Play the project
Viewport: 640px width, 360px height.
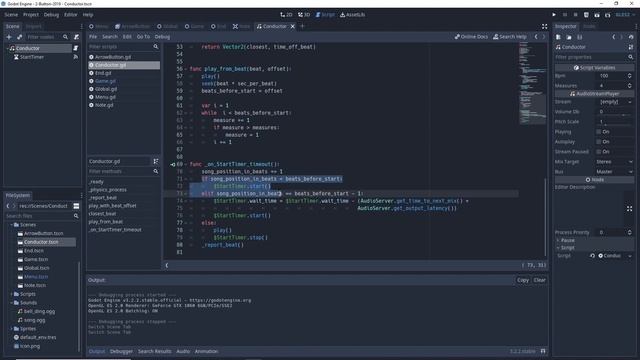click(x=554, y=15)
